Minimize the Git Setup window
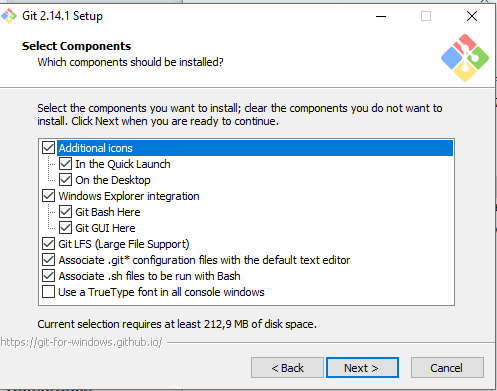This screenshot has height=391, width=497. [381, 16]
